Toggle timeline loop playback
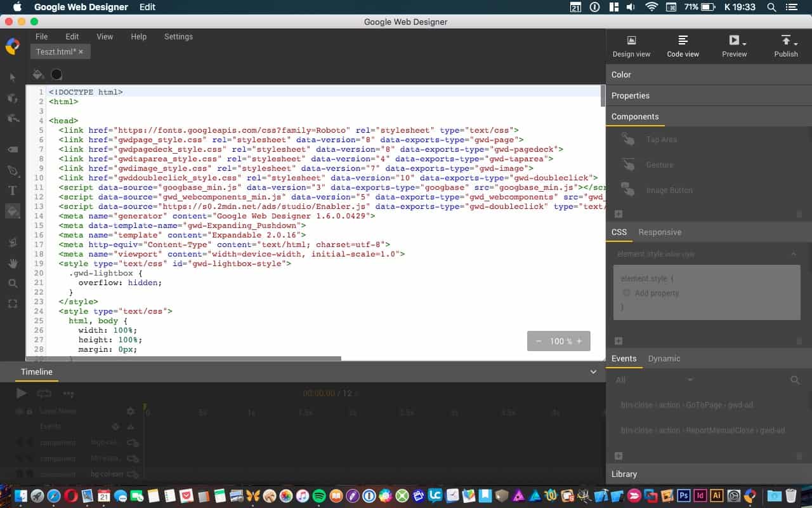The height and width of the screenshot is (508, 812). point(44,394)
